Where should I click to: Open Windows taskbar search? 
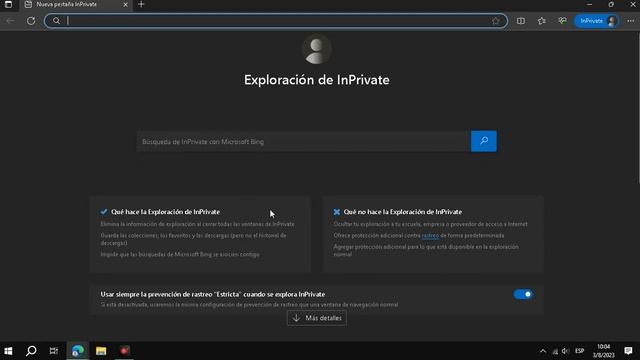point(31,351)
